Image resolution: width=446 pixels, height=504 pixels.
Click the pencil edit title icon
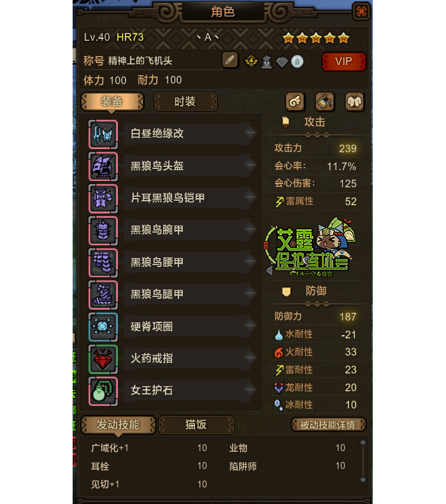[x=230, y=60]
